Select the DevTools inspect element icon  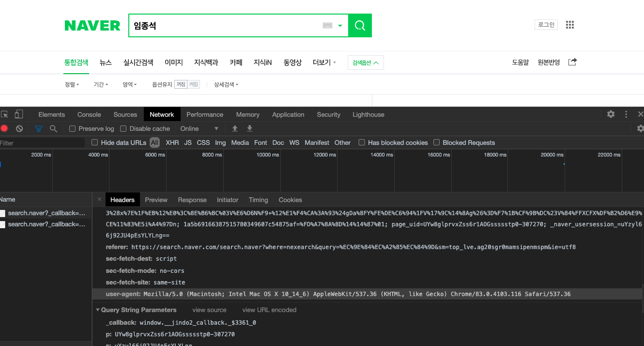4,114
